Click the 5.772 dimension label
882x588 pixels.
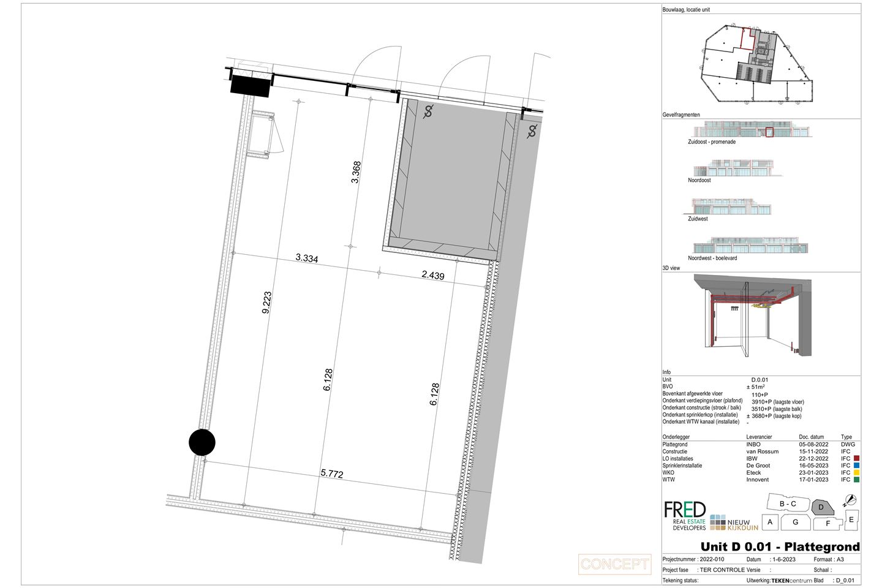[332, 473]
